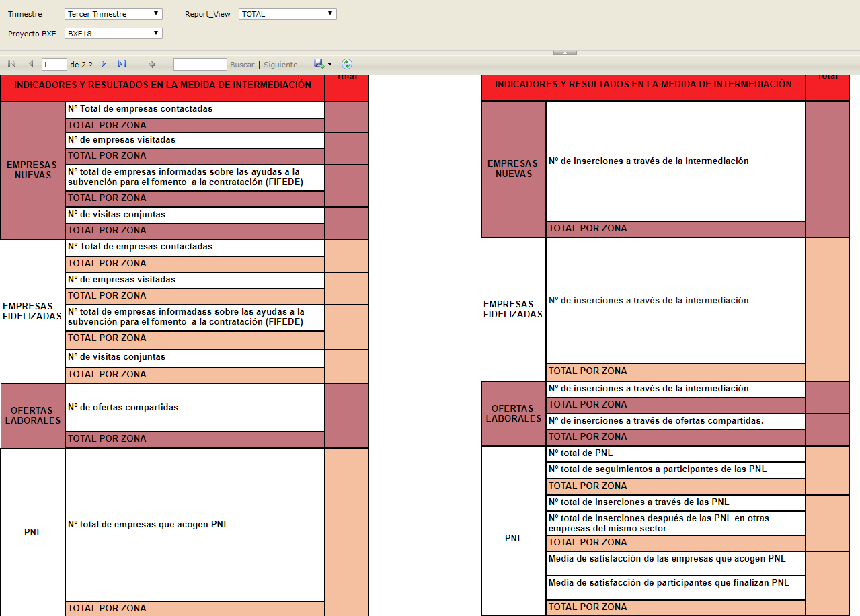Image resolution: width=860 pixels, height=616 pixels.
Task: Open the Proyecto BXE dropdown
Action: pos(114,34)
